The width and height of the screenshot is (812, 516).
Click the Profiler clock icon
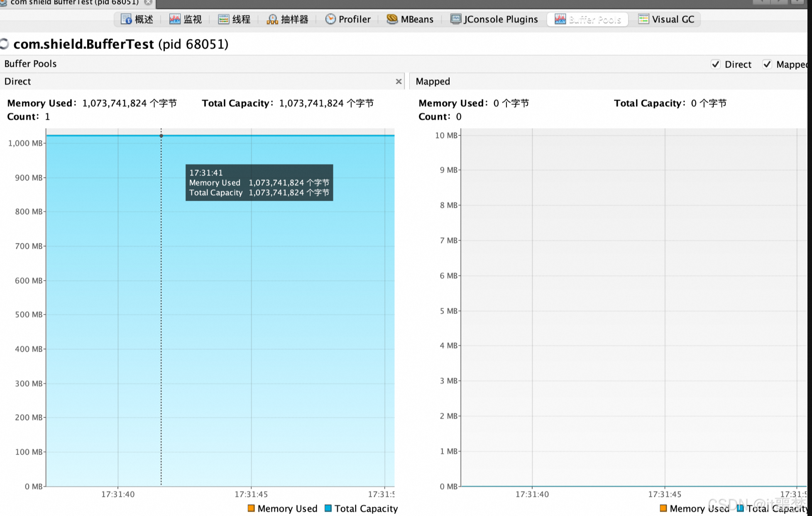pyautogui.click(x=330, y=19)
